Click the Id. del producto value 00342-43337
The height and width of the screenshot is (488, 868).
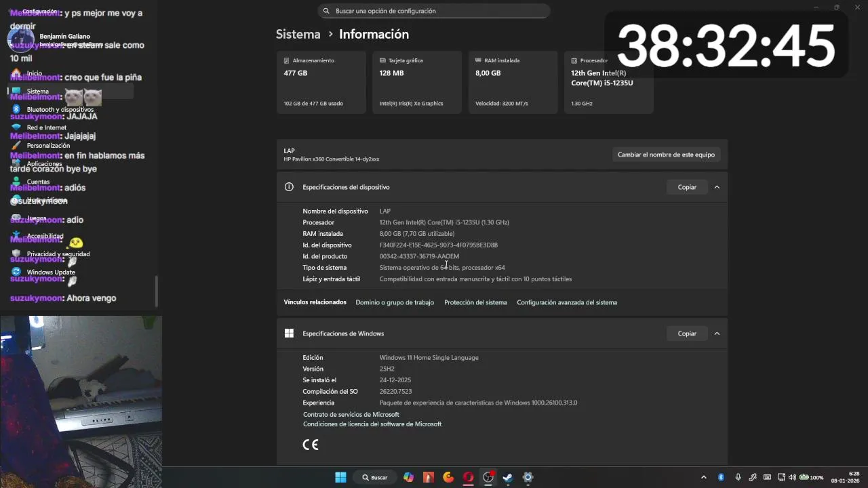(419, 256)
